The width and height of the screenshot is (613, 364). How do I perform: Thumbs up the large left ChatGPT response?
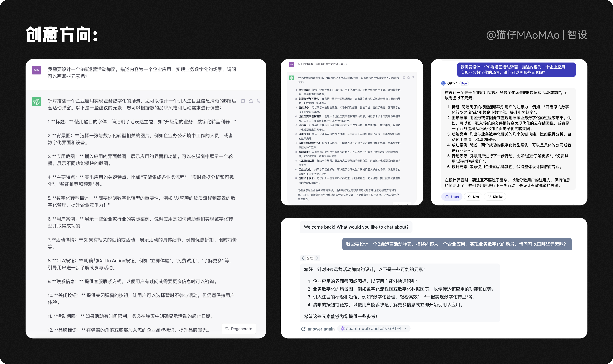click(251, 101)
